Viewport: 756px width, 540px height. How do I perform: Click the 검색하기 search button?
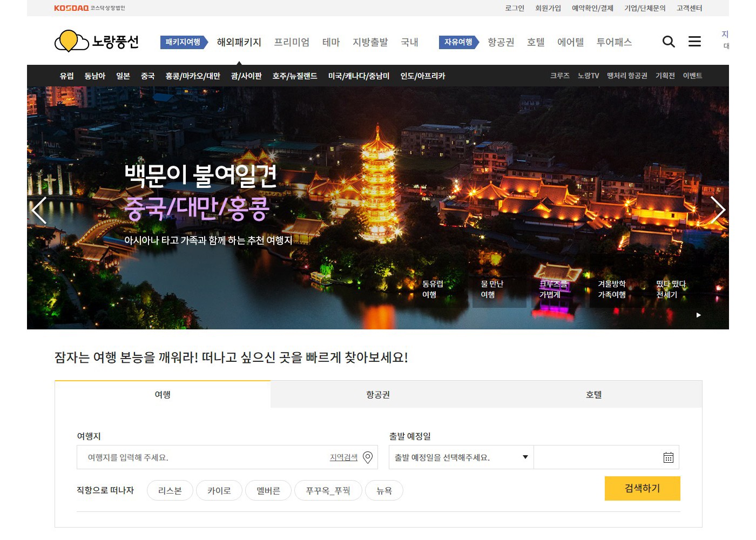tap(642, 488)
